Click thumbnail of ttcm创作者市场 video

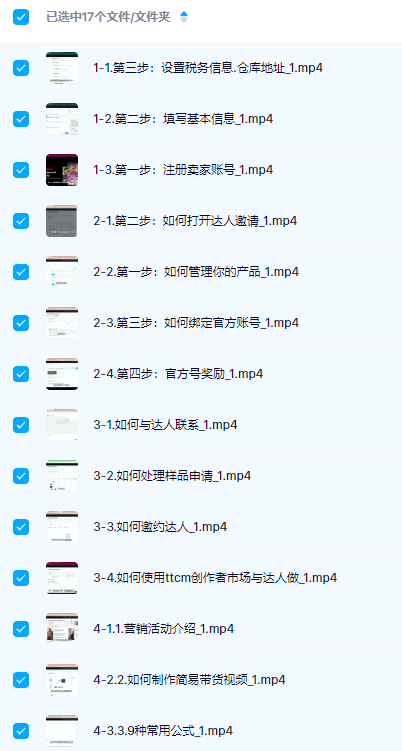coord(62,578)
